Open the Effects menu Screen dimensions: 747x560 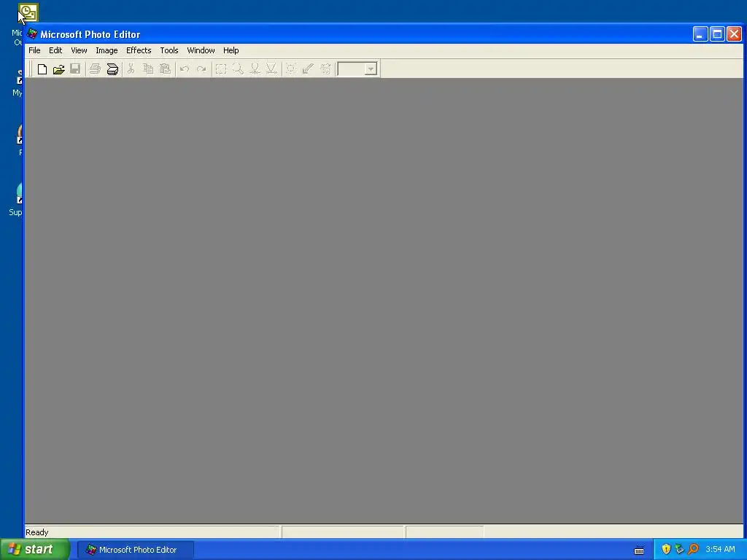tap(139, 50)
